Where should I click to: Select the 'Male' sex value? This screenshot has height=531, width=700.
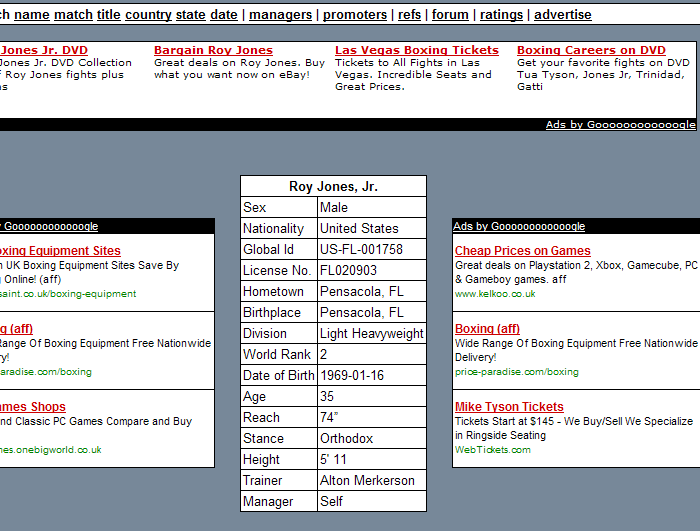click(334, 207)
